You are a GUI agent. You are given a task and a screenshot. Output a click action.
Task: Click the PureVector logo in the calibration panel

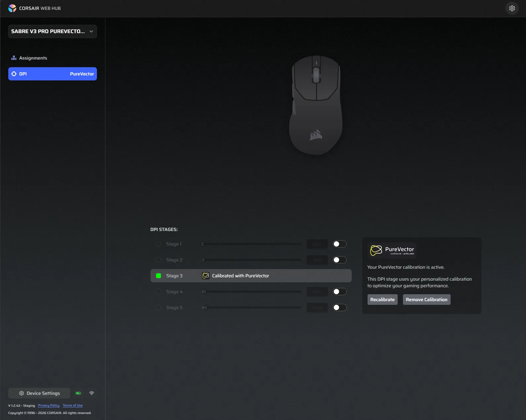click(392, 250)
